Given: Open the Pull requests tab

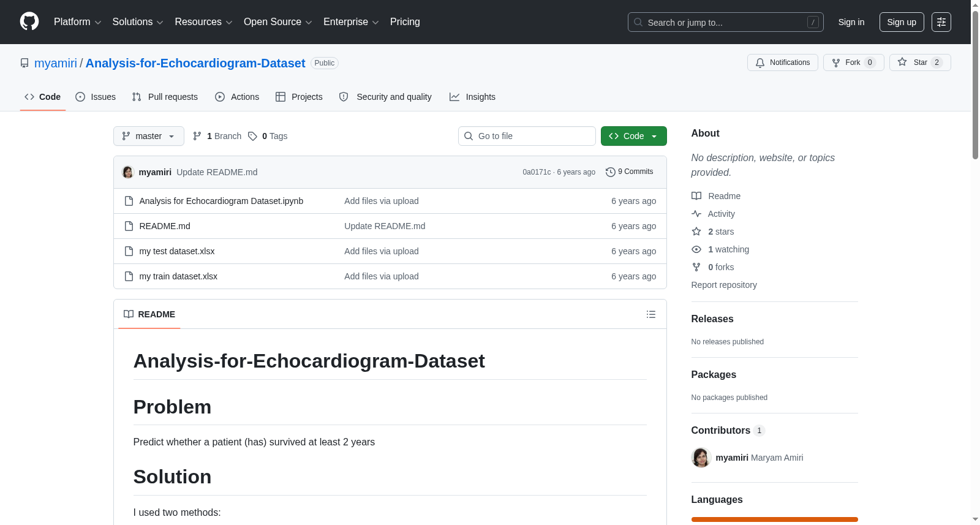Looking at the screenshot, I should point(165,97).
